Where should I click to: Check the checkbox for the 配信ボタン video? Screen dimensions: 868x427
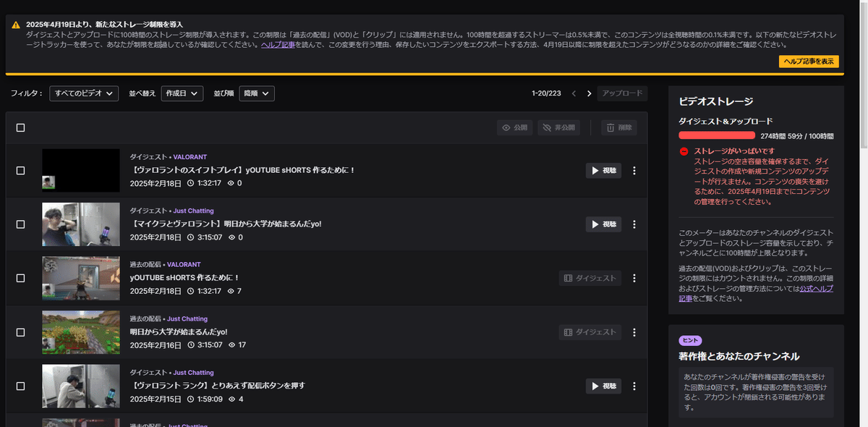(21, 386)
